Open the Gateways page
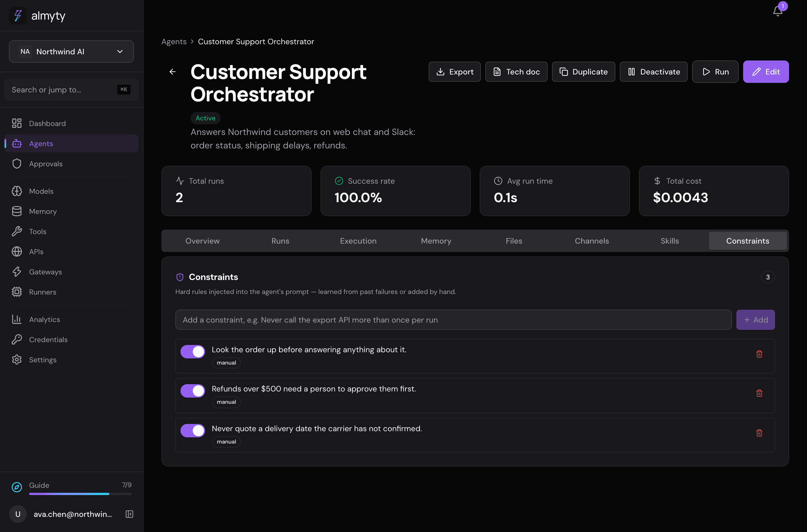Viewport: 807px width, 532px height. pos(71,272)
